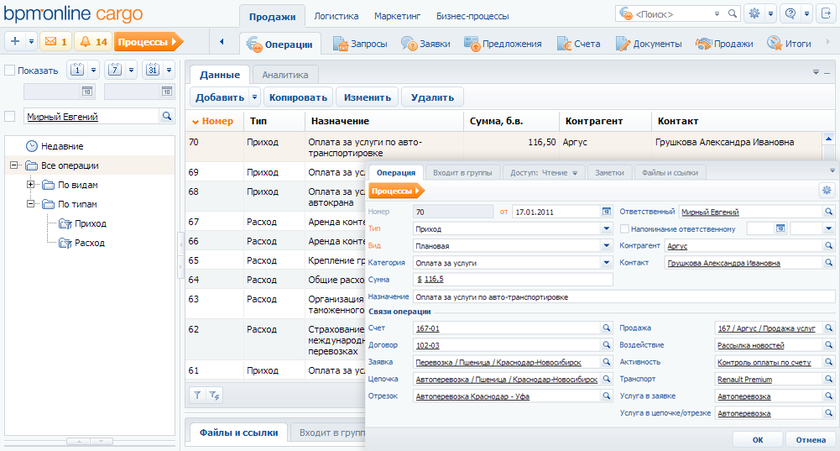This screenshot has width=840, height=451.
Task: Confirm the dialog with OK button
Action: [758, 439]
